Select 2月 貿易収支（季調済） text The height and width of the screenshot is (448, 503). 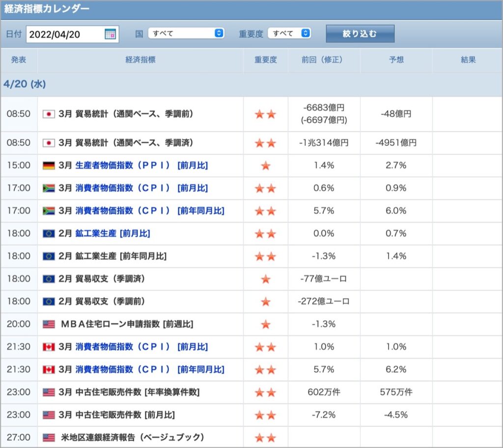click(x=102, y=279)
